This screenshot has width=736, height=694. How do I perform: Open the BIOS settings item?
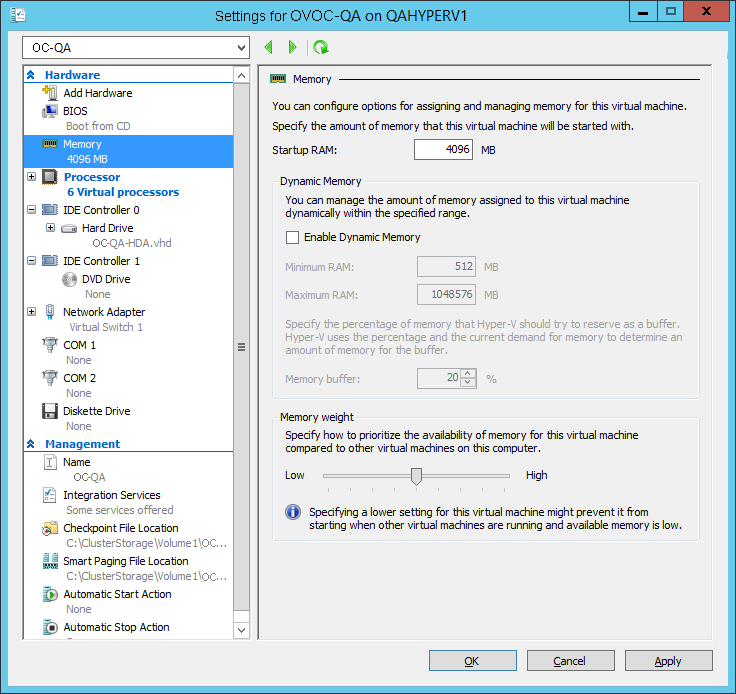click(x=75, y=111)
